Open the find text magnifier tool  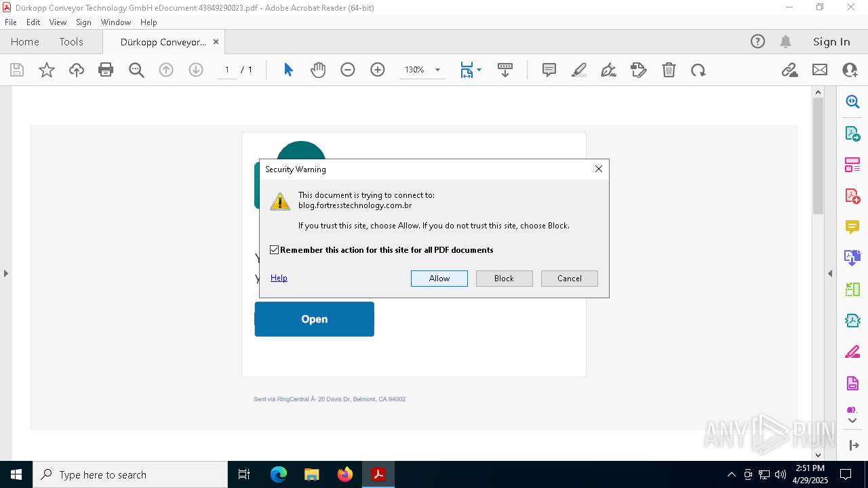click(x=136, y=70)
